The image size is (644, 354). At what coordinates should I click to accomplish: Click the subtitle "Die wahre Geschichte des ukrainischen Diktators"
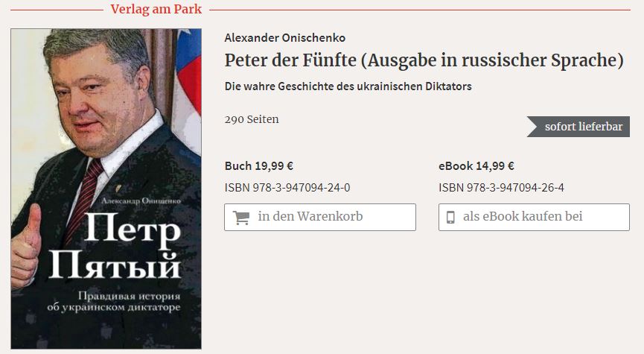pos(348,86)
